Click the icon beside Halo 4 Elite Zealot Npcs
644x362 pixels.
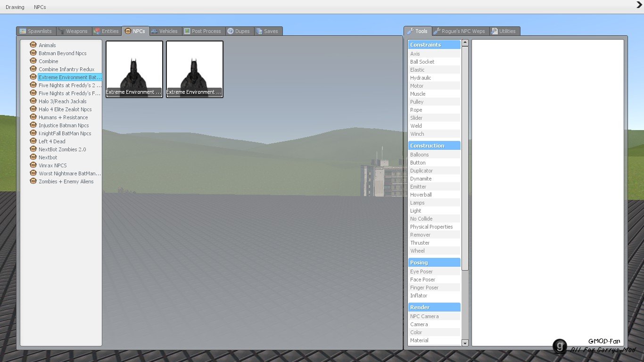tap(33, 109)
